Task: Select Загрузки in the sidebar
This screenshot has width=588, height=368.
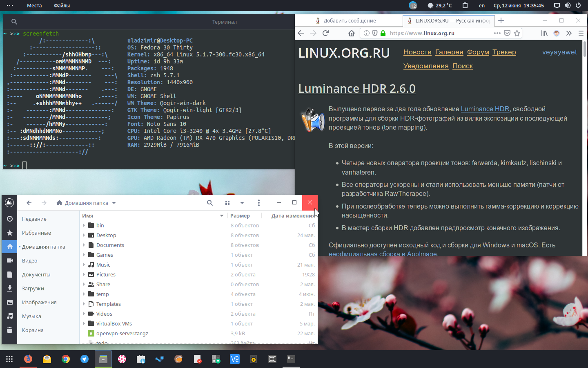Action: (x=33, y=288)
